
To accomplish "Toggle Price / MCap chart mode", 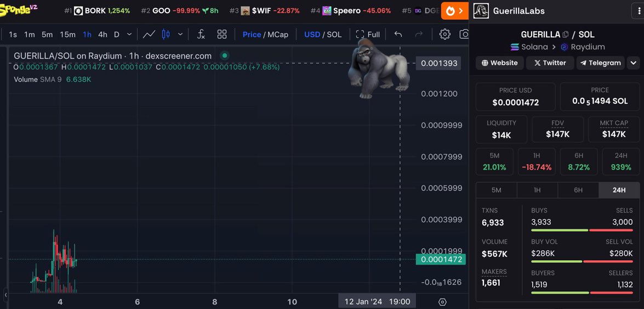I will (x=265, y=35).
